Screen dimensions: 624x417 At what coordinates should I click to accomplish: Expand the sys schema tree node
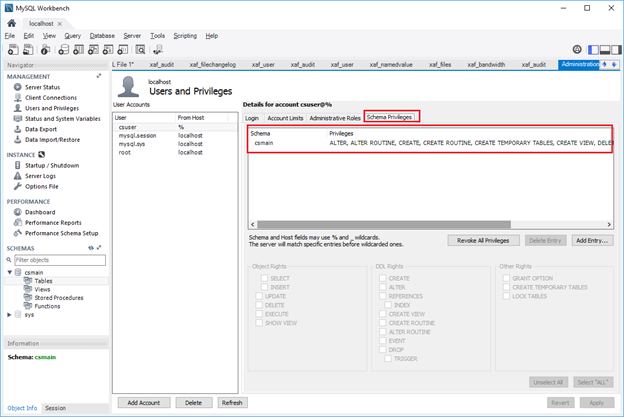(9, 314)
